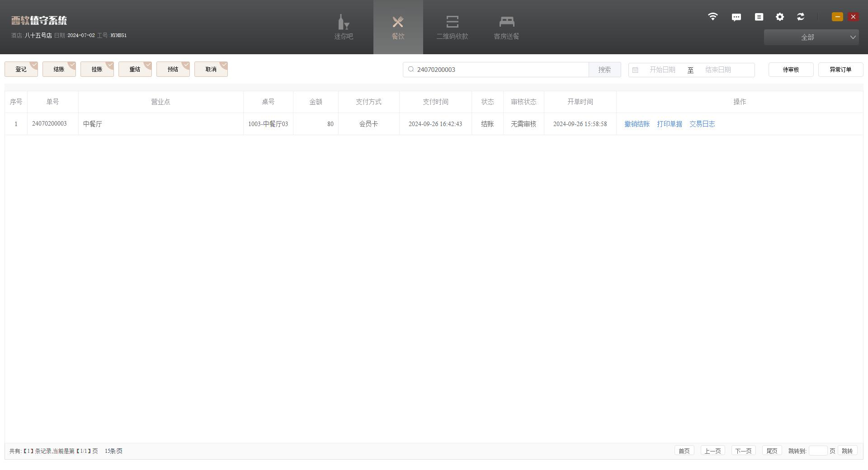Click the page number jump input field

[817, 451]
